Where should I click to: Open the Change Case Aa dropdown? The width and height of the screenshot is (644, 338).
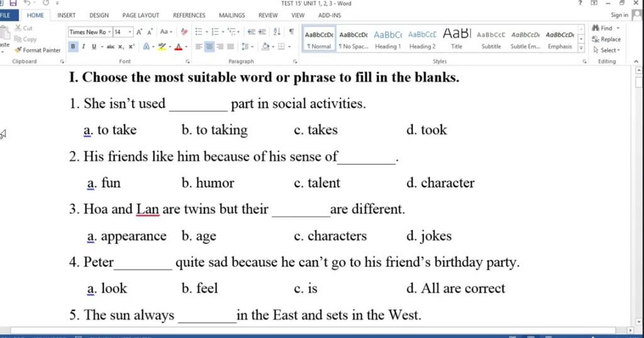coord(166,31)
